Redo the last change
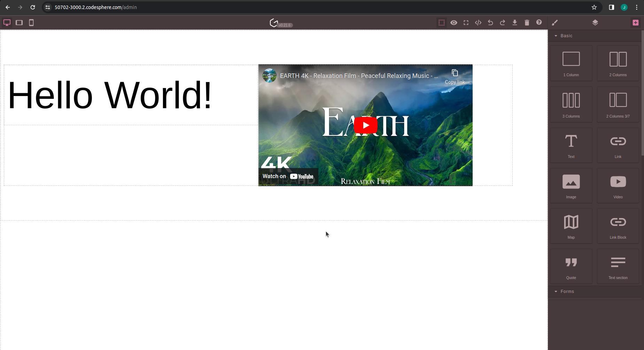This screenshot has width=644, height=350. [503, 23]
